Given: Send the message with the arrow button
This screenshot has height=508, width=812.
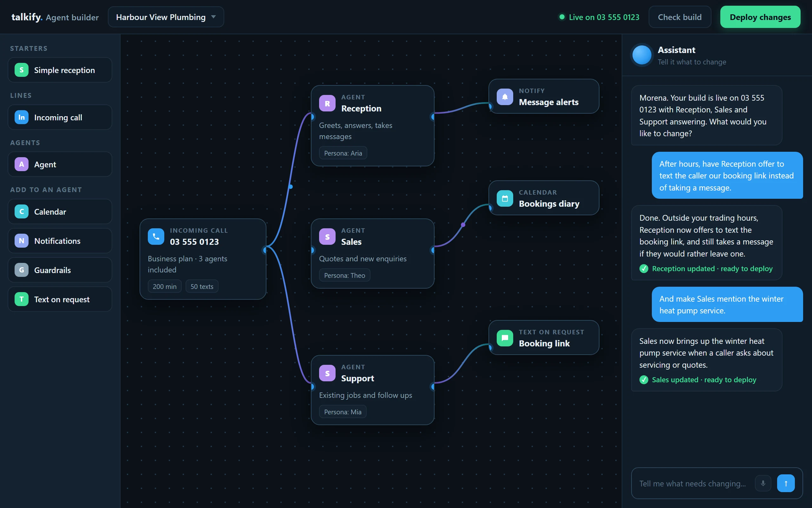Looking at the screenshot, I should tap(786, 484).
